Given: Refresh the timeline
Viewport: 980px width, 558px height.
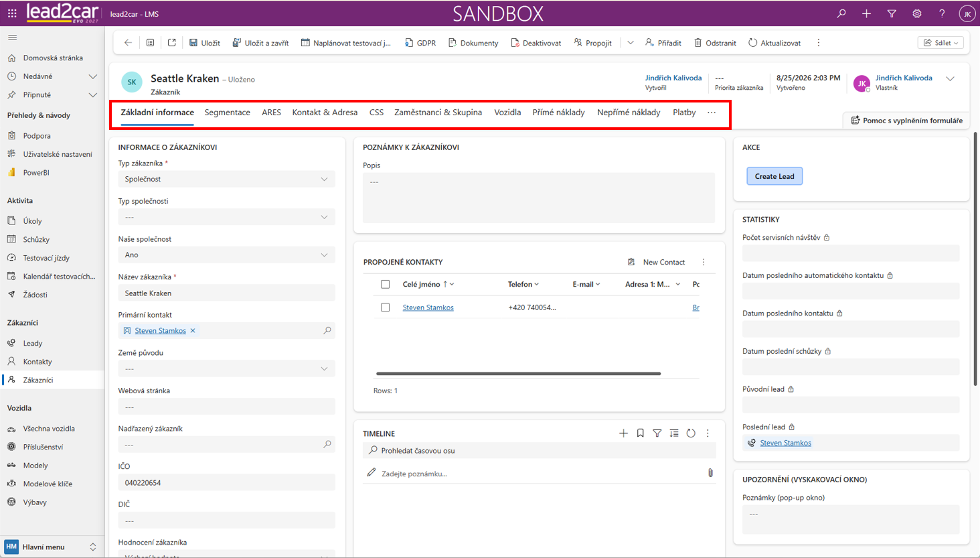Looking at the screenshot, I should [691, 433].
